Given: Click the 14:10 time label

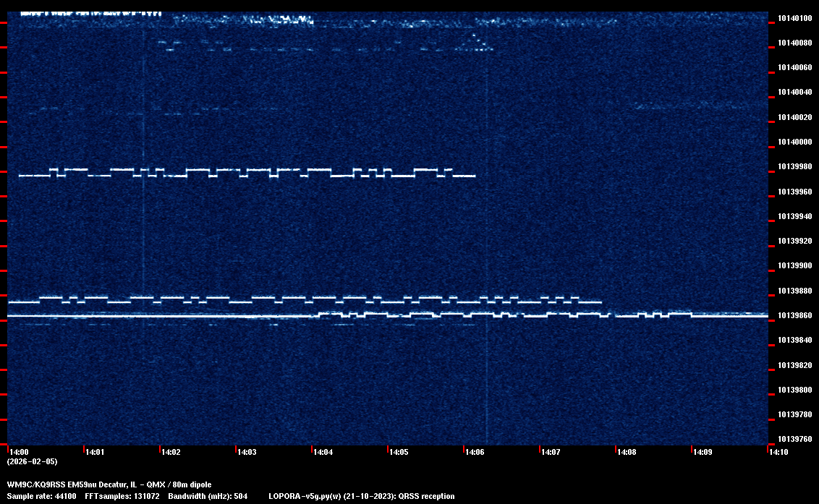Looking at the screenshot, I should [778, 453].
